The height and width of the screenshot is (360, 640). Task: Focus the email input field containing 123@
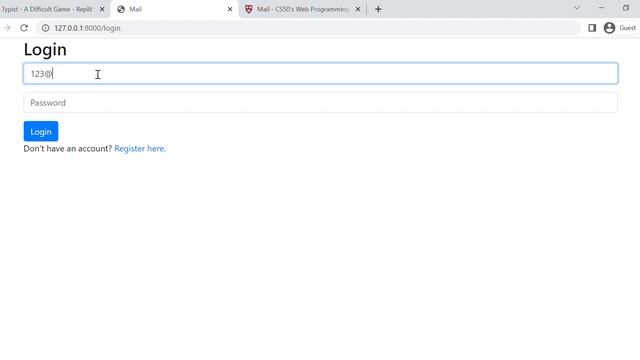320,73
